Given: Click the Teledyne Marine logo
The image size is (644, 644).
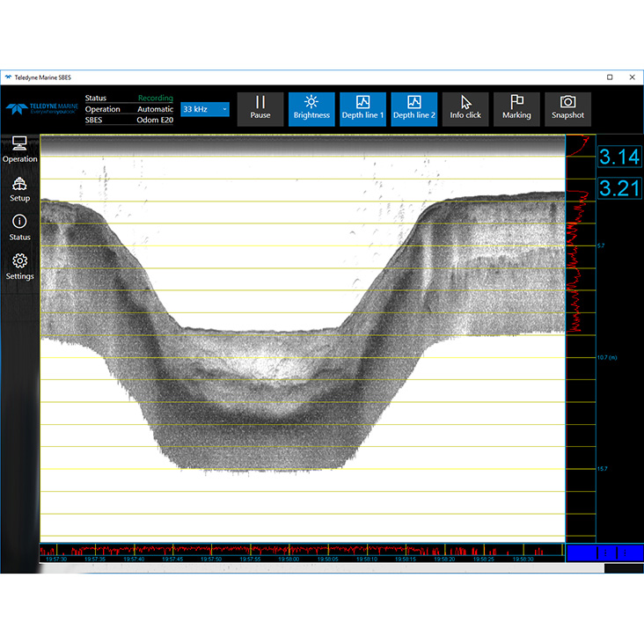Looking at the screenshot, I should tap(41, 109).
